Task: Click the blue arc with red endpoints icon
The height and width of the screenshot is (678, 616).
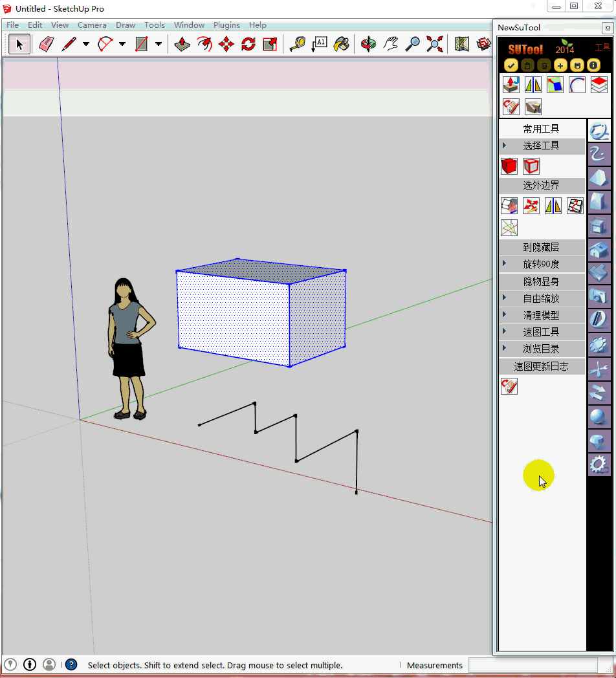Action: pyautogui.click(x=577, y=85)
